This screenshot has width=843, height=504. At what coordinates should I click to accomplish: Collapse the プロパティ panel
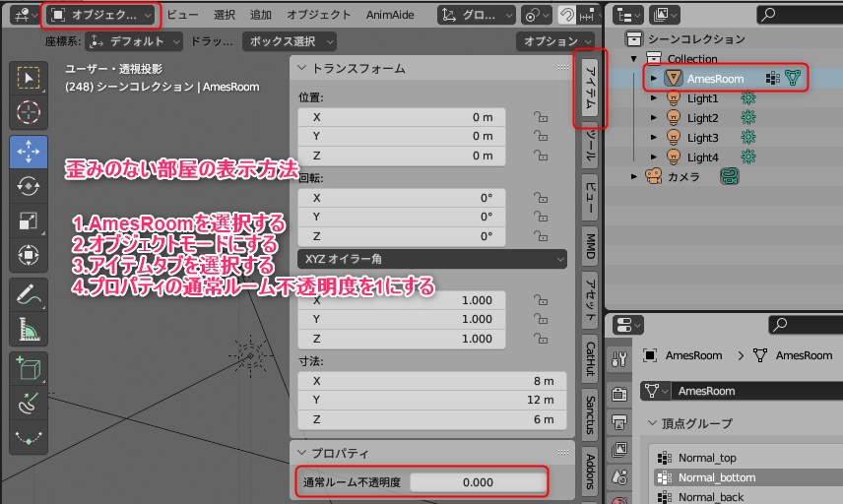point(301,453)
